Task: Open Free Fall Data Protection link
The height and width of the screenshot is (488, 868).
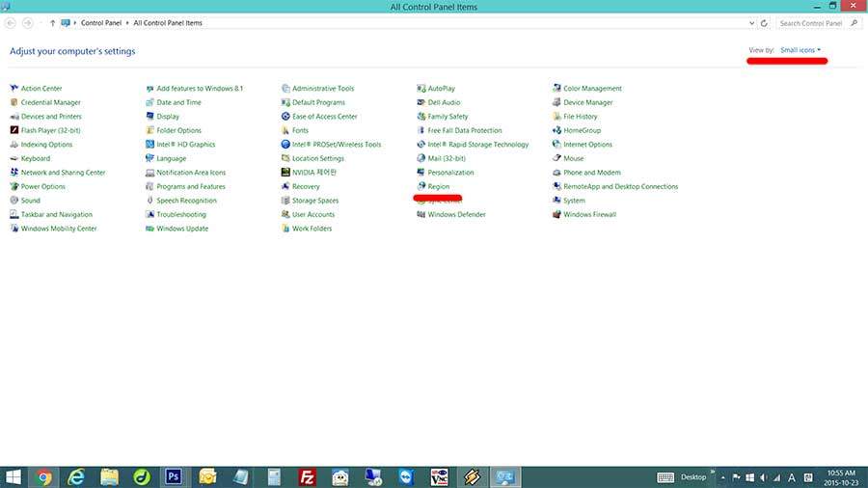Action: [465, 130]
